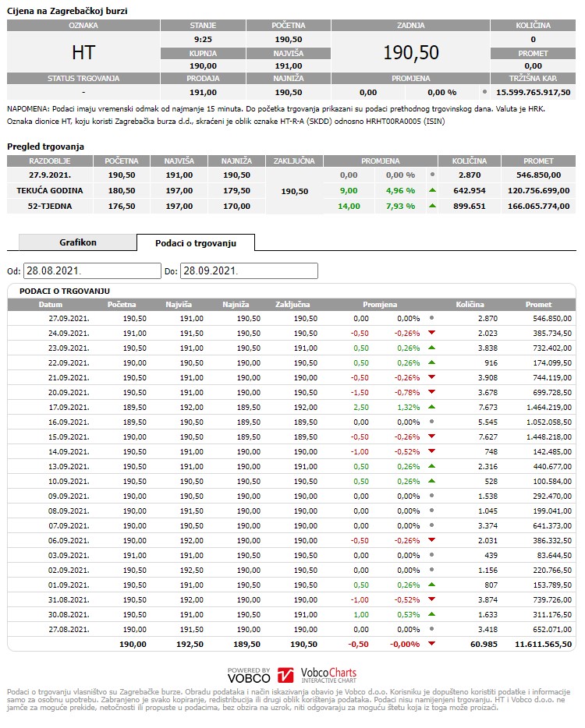The width and height of the screenshot is (585, 728).
Task: Click date 02.09.2021. in data table
Action: 69,570
